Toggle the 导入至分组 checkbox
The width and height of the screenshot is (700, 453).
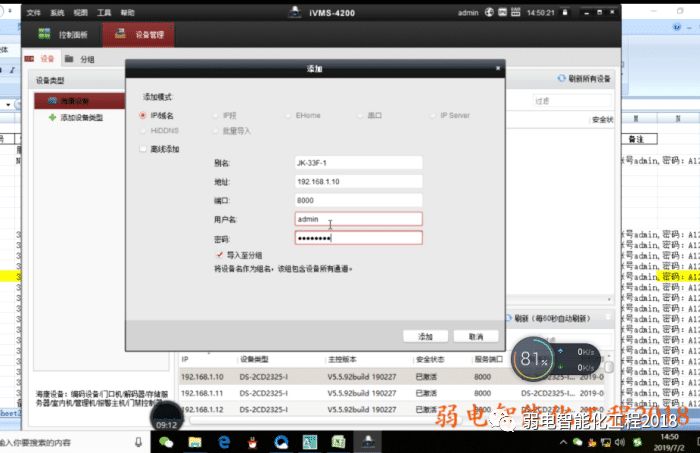[x=219, y=255]
